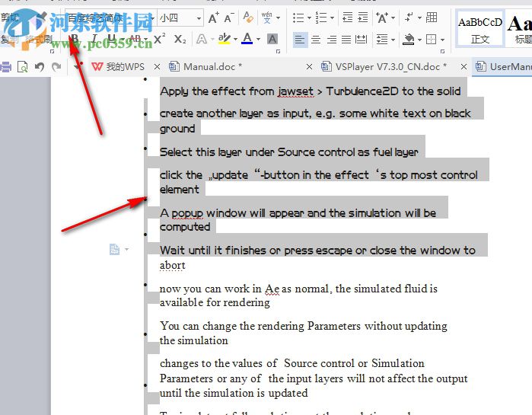Decrease paragraph indent
Viewport: 532px width, 415px height.
(347, 18)
